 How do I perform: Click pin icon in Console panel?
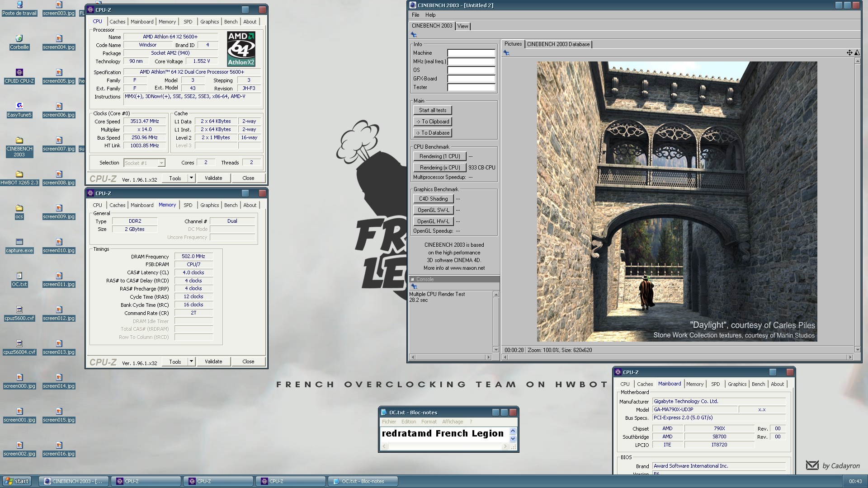414,286
